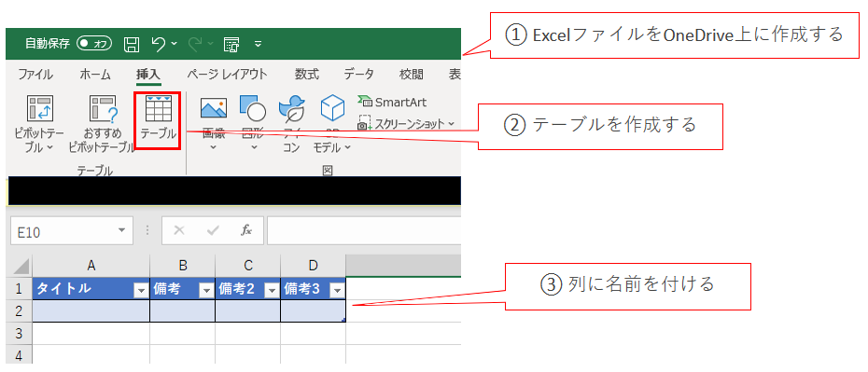Open the ページ レイアウト tab
The height and width of the screenshot is (372, 868).
227,75
